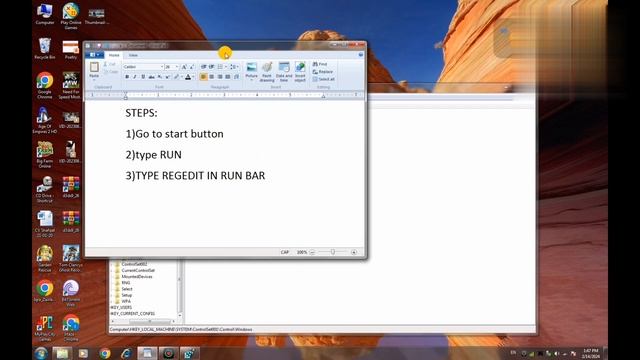This screenshot has height=360, width=640.
Task: Select Align text left
Action: (203, 77)
